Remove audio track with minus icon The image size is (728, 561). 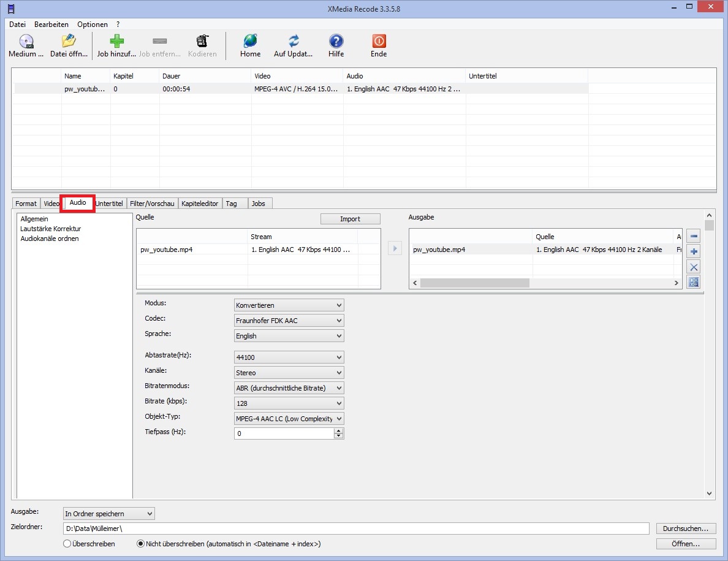pos(694,236)
